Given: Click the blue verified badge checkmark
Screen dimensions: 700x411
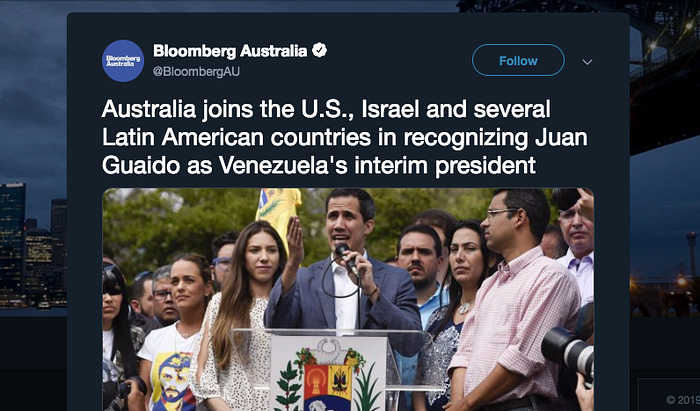Looking at the screenshot, I should (x=319, y=50).
